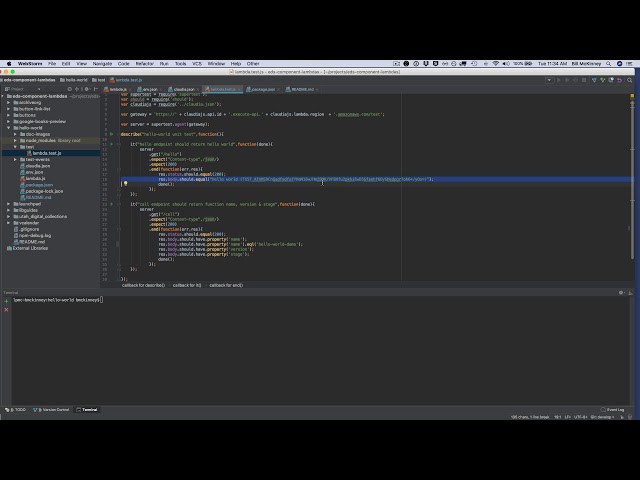The height and width of the screenshot is (480, 640).
Task: Open Project panel settings gear
Action: click(x=87, y=89)
